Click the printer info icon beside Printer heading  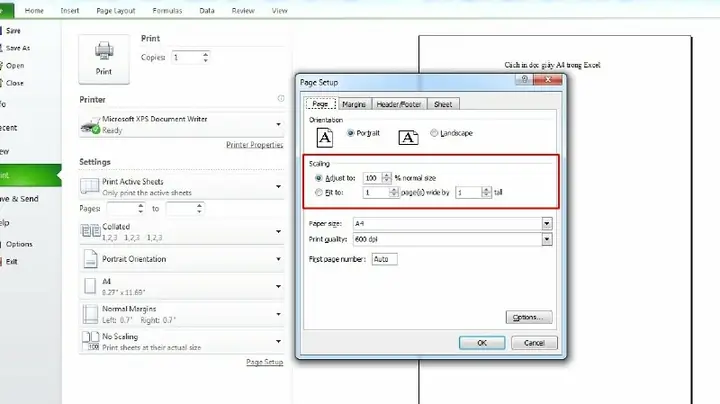[281, 99]
